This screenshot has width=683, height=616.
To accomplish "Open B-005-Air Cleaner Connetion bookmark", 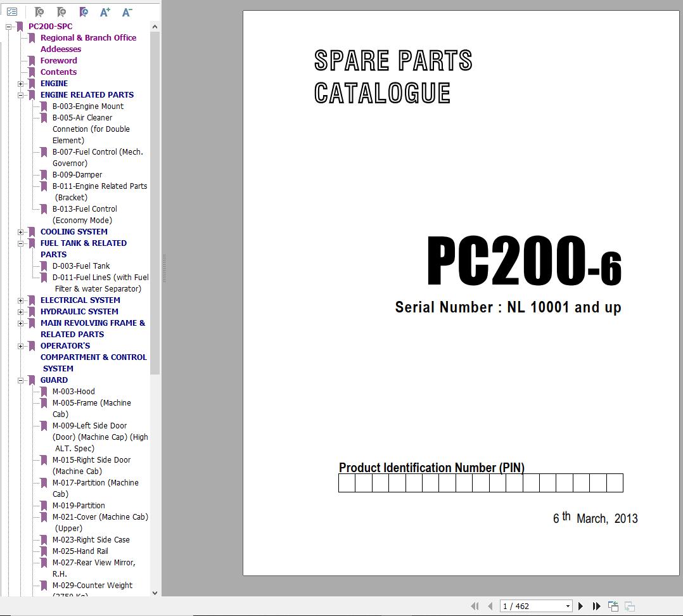I will pos(91,129).
